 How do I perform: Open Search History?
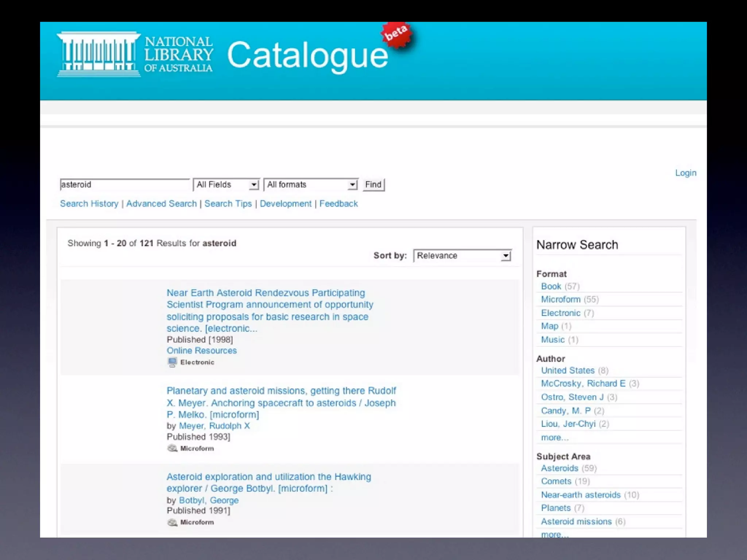(x=89, y=203)
